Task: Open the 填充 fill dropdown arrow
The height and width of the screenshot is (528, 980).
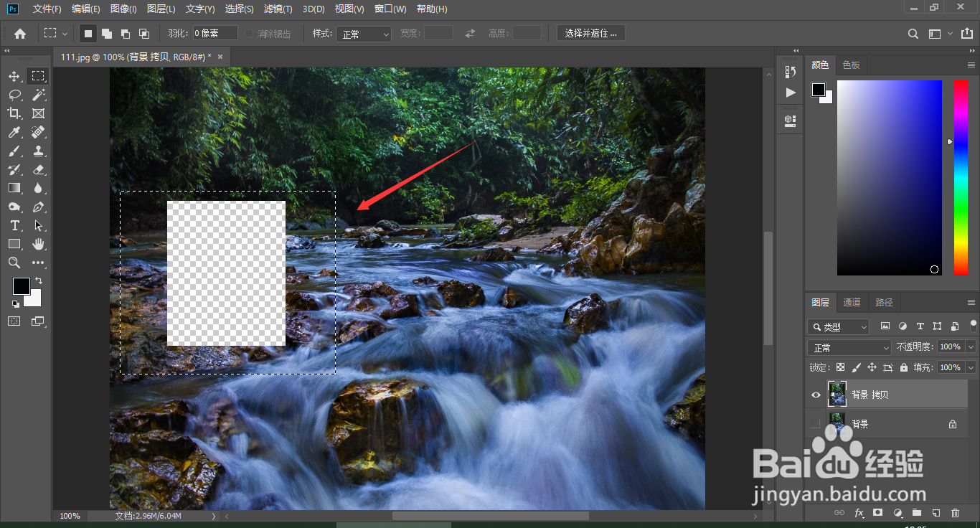Action: (x=971, y=367)
